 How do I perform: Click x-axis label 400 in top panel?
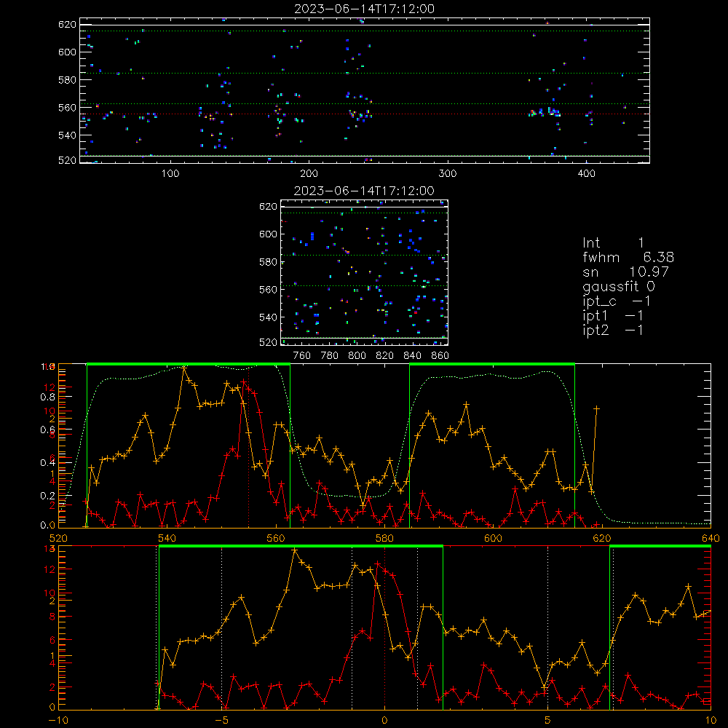[586, 174]
